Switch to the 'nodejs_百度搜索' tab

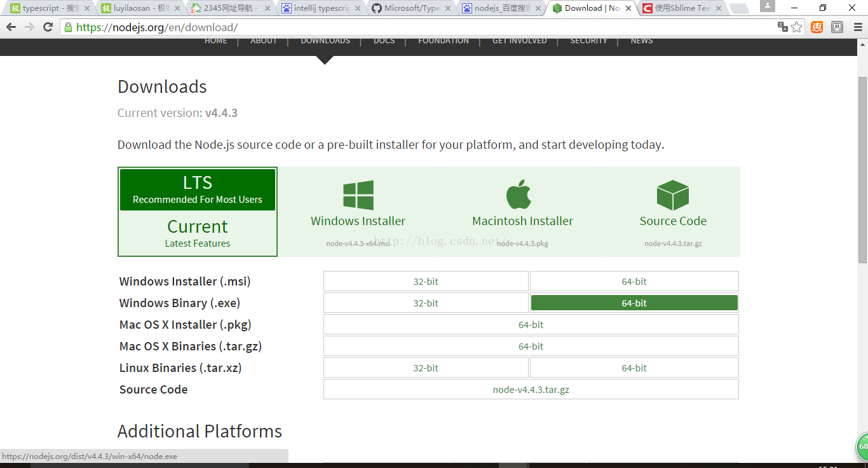[x=501, y=8]
